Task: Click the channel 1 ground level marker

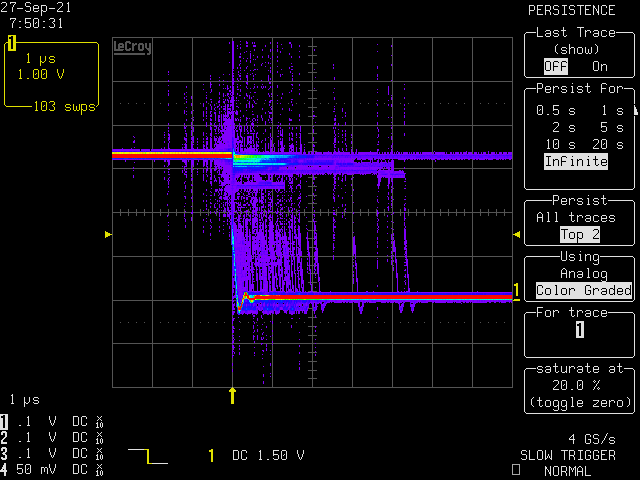Action: (x=517, y=291)
